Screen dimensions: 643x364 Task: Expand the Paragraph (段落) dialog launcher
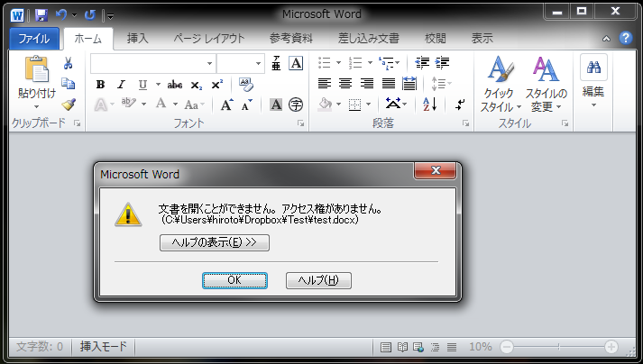click(466, 123)
